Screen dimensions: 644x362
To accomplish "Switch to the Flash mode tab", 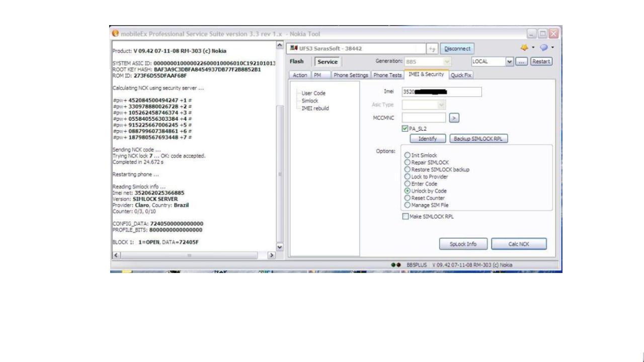I will coord(297,61).
